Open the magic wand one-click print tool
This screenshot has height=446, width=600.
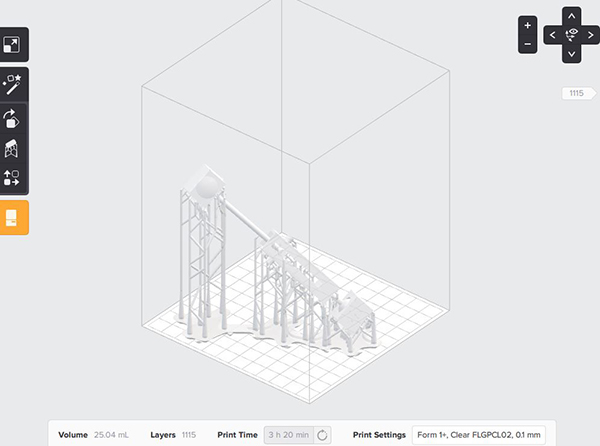12,85
